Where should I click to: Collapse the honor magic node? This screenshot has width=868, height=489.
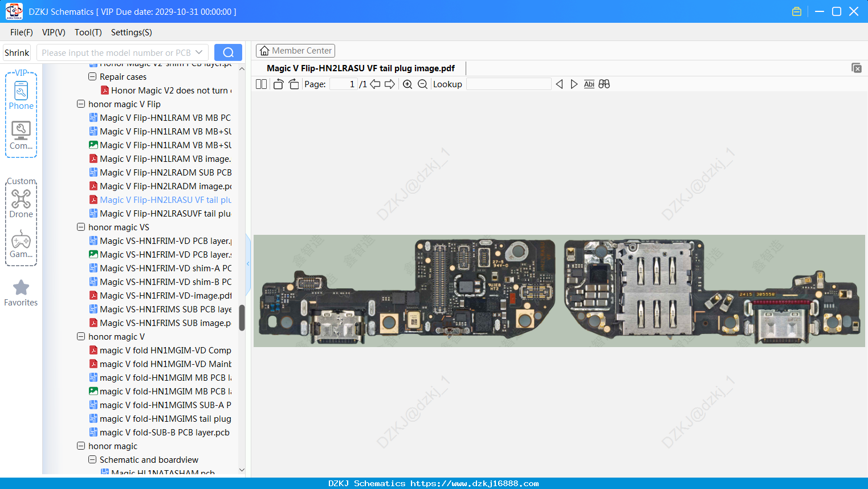[x=81, y=446]
